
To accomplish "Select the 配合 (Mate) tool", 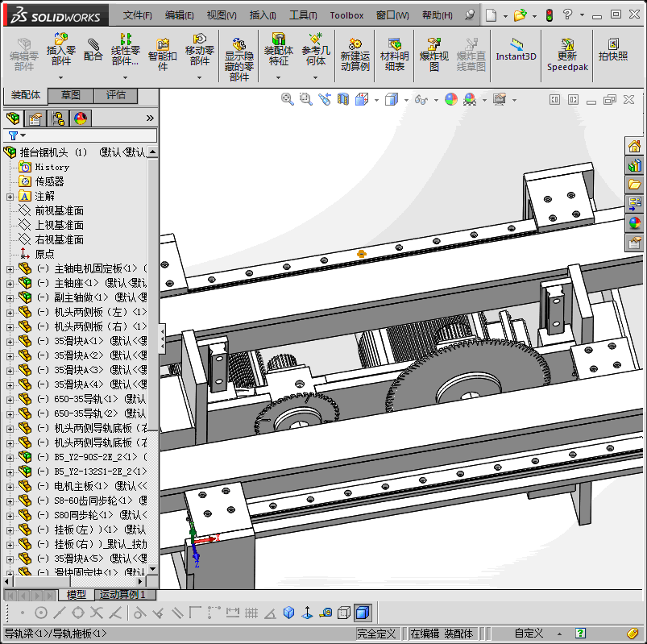I will [x=93, y=50].
